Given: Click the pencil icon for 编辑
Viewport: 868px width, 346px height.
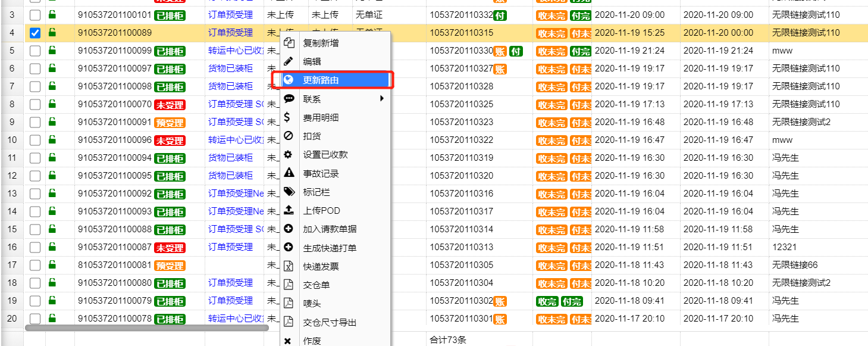Looking at the screenshot, I should (289, 61).
